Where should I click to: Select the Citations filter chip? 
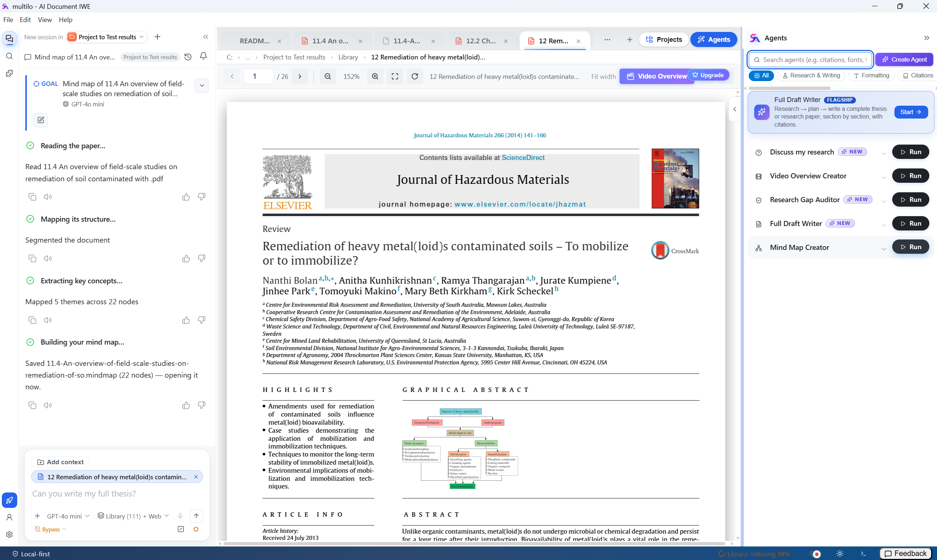tap(918, 76)
